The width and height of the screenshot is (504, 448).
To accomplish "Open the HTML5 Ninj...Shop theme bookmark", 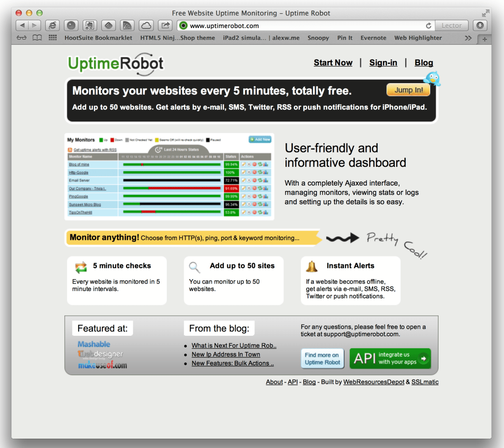I will [x=177, y=38].
